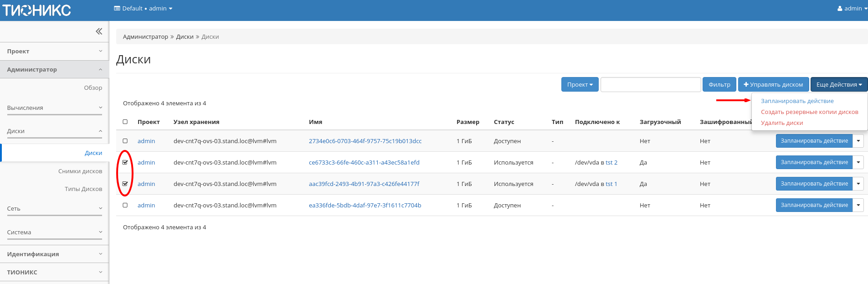Click the Фильтр button
This screenshot has width=868, height=284.
[719, 85]
